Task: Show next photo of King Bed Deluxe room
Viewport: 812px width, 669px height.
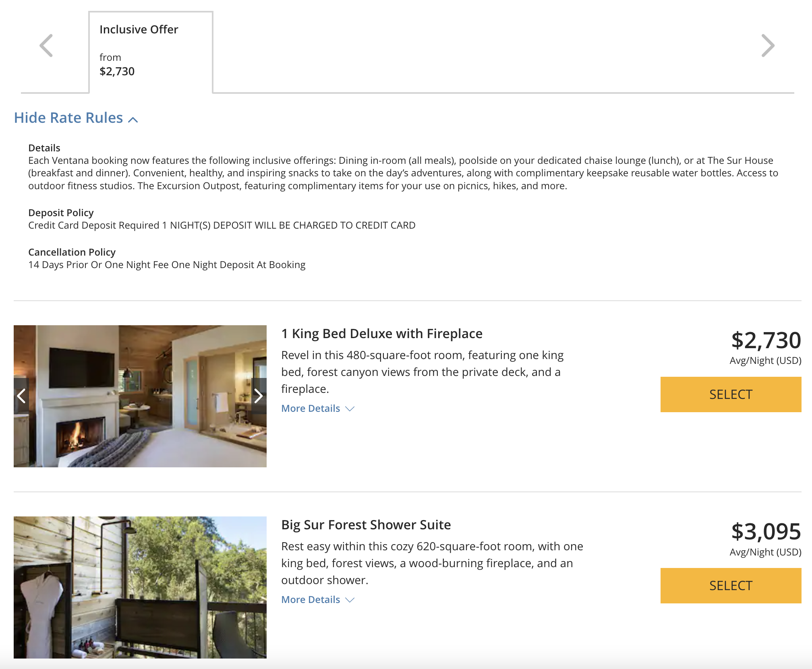Action: pos(259,396)
